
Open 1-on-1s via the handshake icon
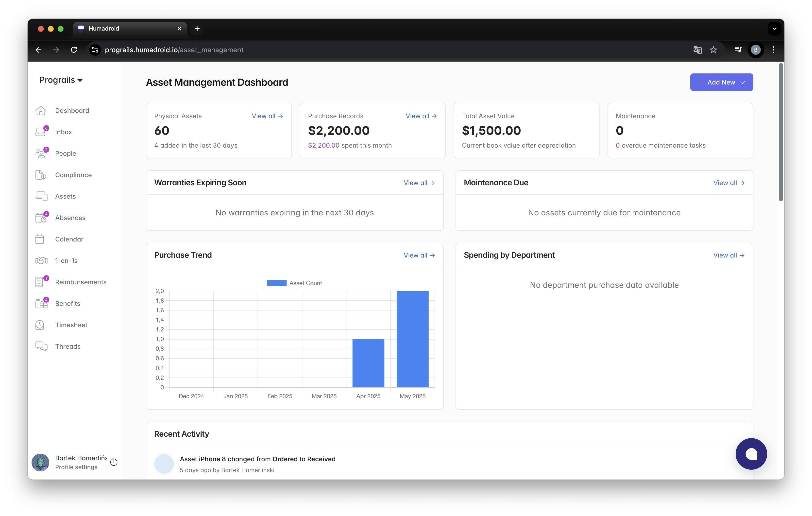tap(41, 261)
